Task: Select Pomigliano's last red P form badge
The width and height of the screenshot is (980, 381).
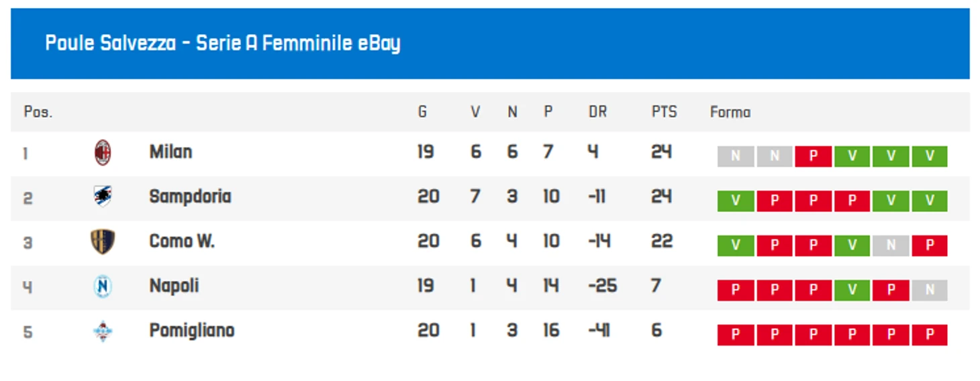Action: coord(930,335)
